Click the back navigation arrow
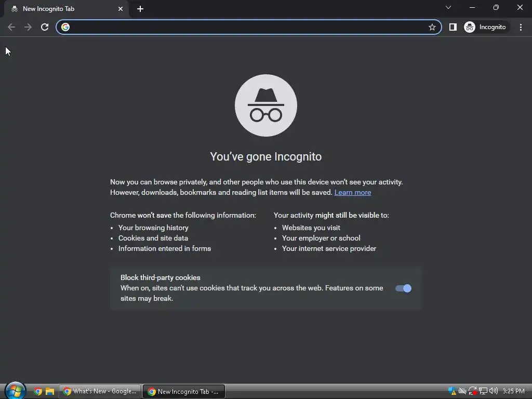The width and height of the screenshot is (532, 399). (x=11, y=27)
